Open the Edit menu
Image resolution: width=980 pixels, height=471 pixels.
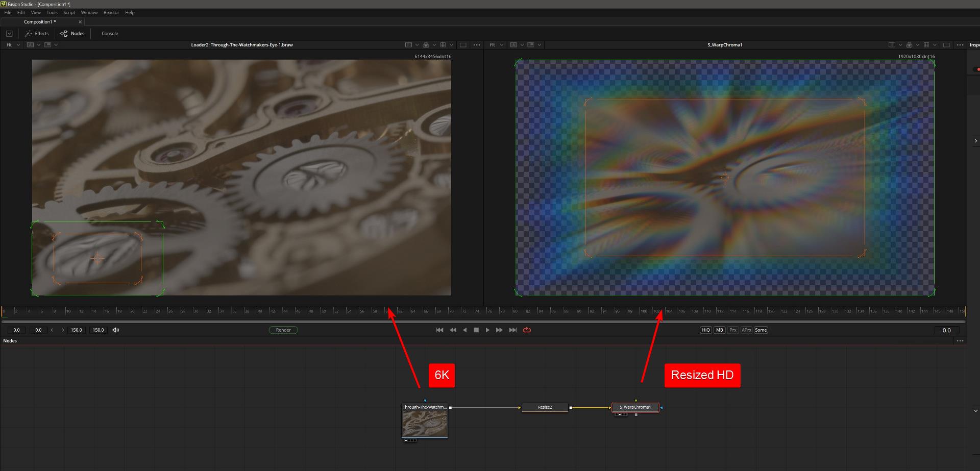(21, 12)
